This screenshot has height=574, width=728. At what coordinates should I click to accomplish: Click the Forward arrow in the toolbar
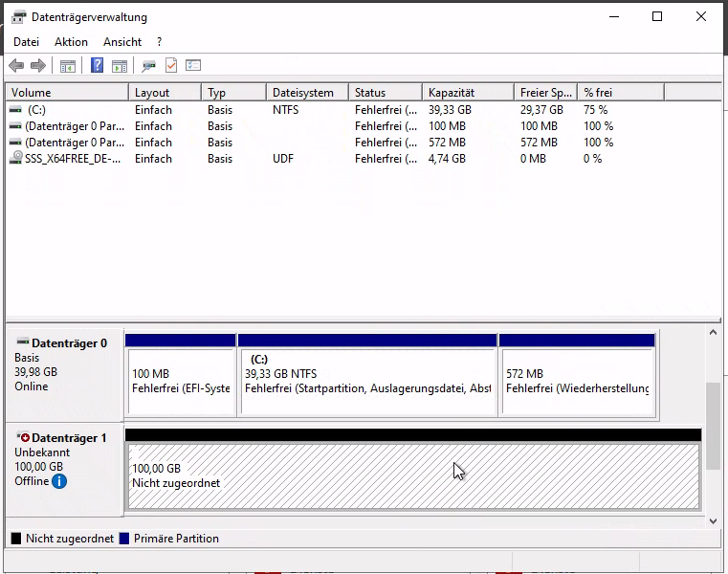(x=38, y=66)
